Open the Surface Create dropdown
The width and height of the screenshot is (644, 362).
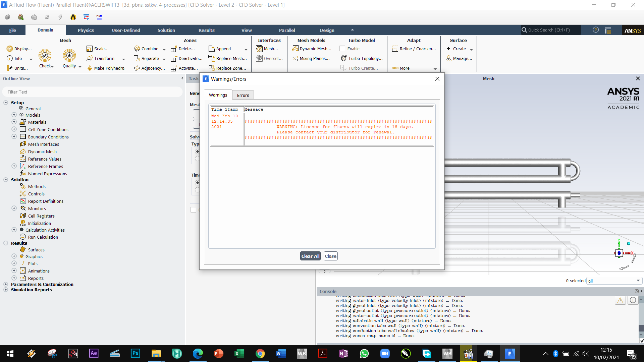click(471, 49)
